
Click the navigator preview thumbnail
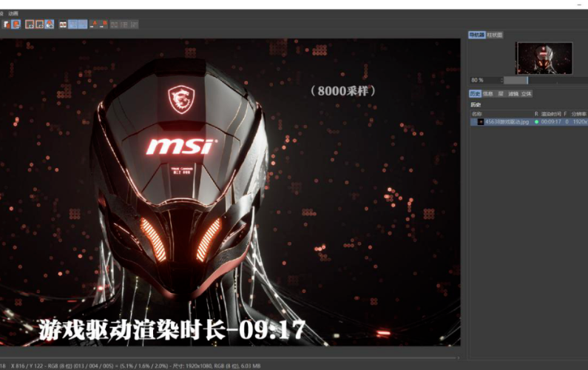pos(544,58)
